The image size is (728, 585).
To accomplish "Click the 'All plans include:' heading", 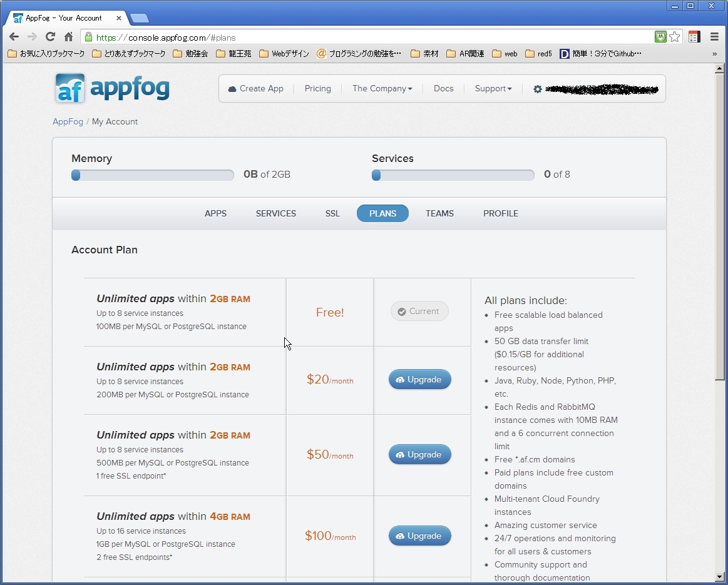I will (526, 300).
